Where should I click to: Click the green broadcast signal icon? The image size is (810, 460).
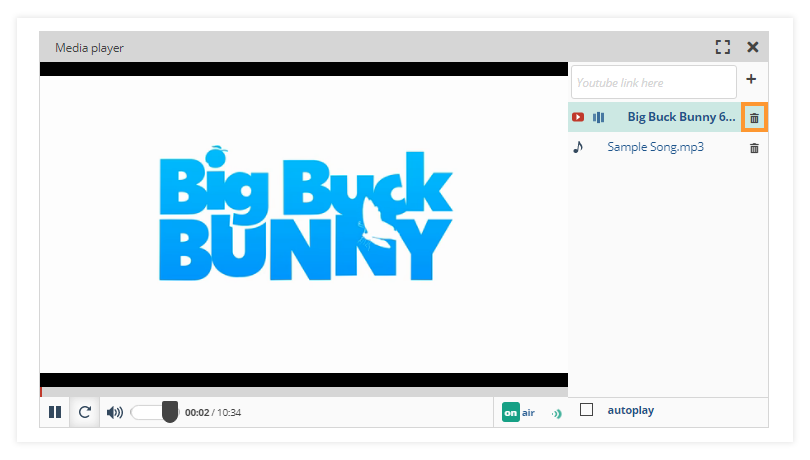pyautogui.click(x=556, y=413)
